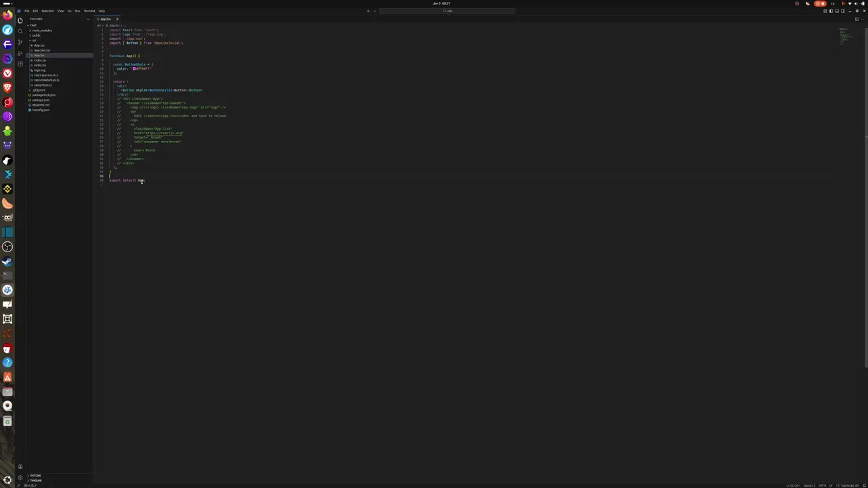Go forward in navigation history
868x488 pixels.
coord(374,11)
